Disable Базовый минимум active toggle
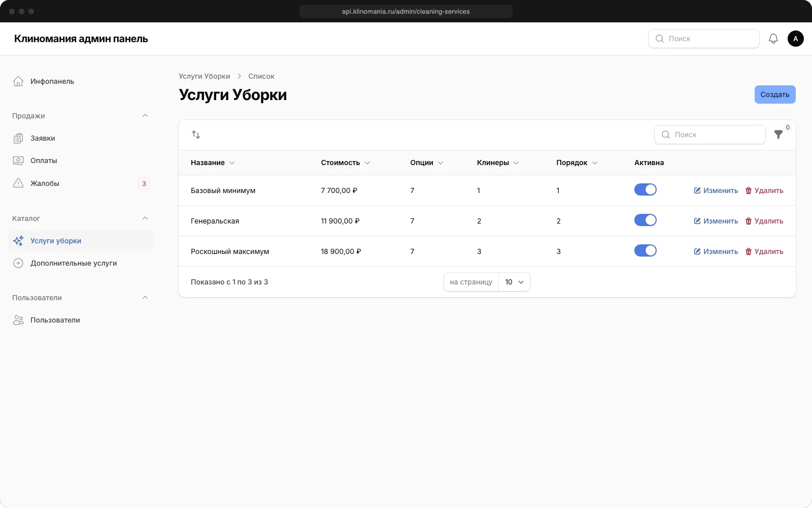Viewport: 812px width, 508px height. coord(646,189)
